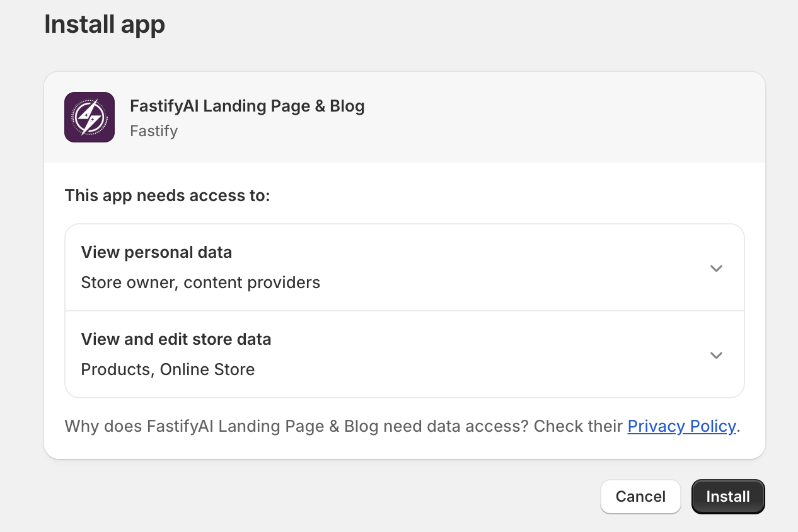The image size is (798, 532).
Task: Click the 'Fastify' developer name
Action: coord(154,131)
